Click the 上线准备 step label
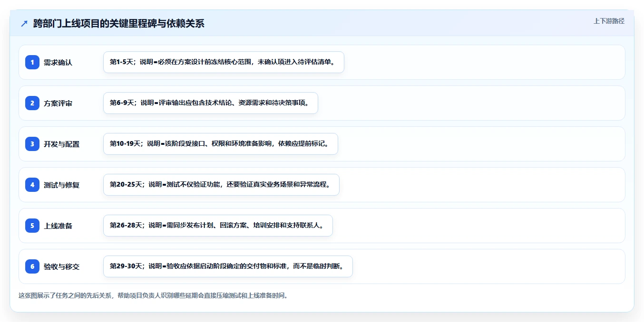The height and width of the screenshot is (322, 644). [x=58, y=226]
